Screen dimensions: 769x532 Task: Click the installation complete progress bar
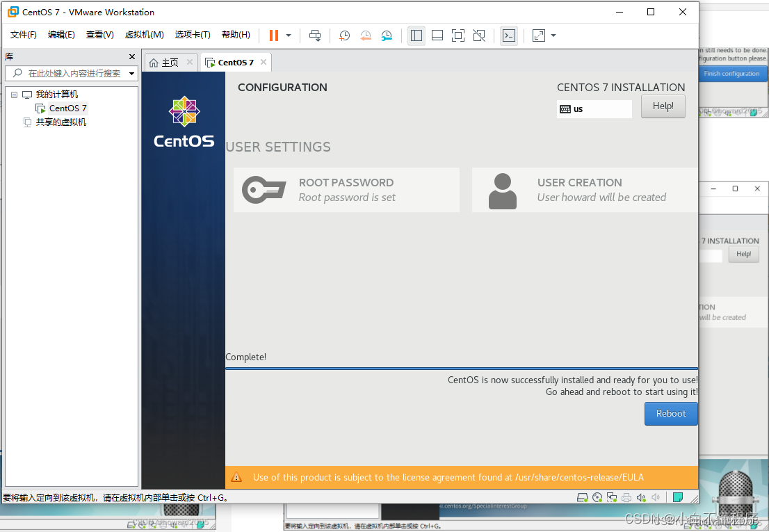pyautogui.click(x=462, y=368)
